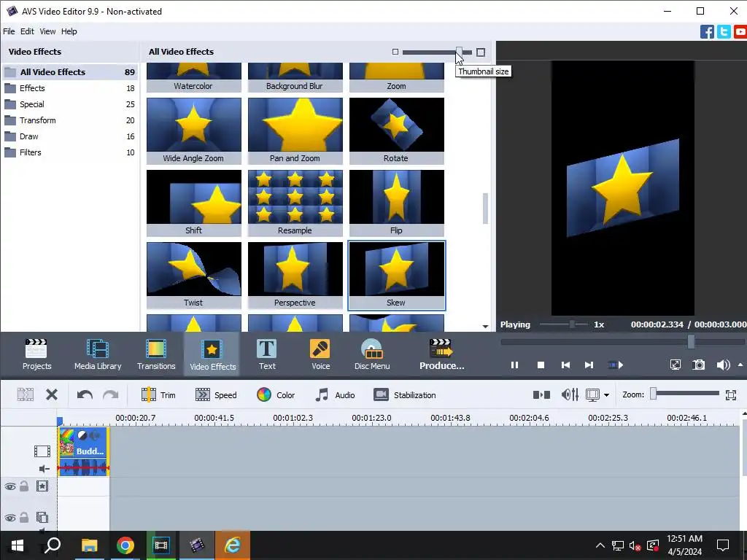Open the View menu
747x560 pixels.
tap(47, 31)
